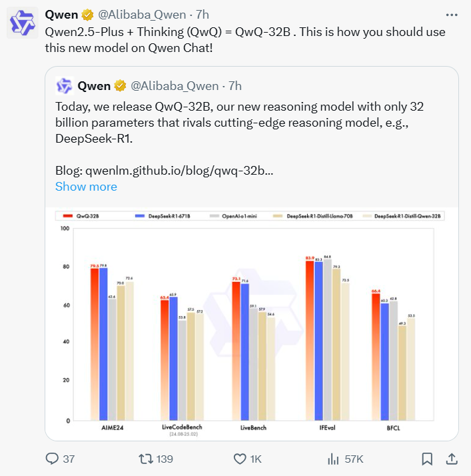Like the tweet with heart icon
The height and width of the screenshot is (476, 471).
click(240, 459)
